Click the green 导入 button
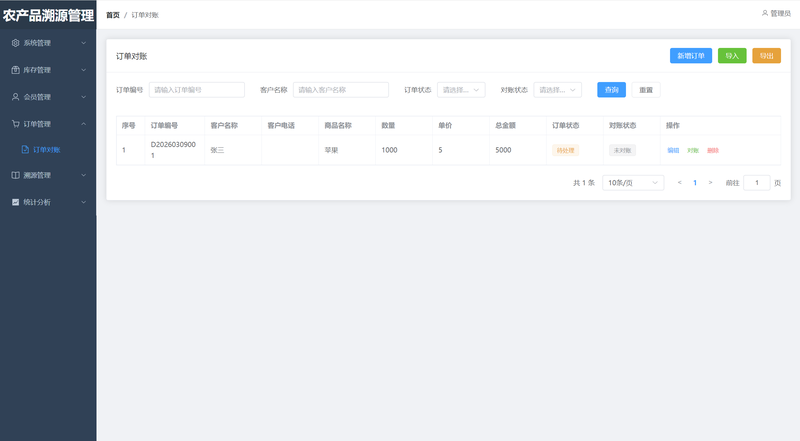 (x=732, y=56)
